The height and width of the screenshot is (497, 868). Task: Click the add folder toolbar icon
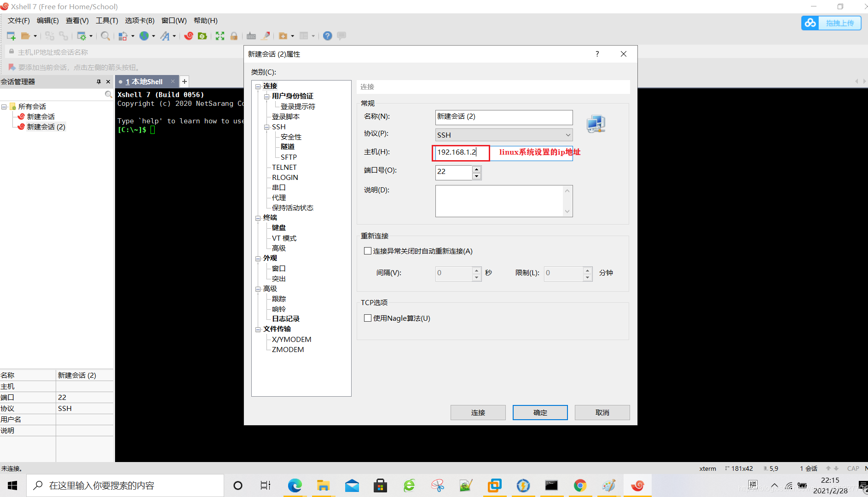click(283, 36)
